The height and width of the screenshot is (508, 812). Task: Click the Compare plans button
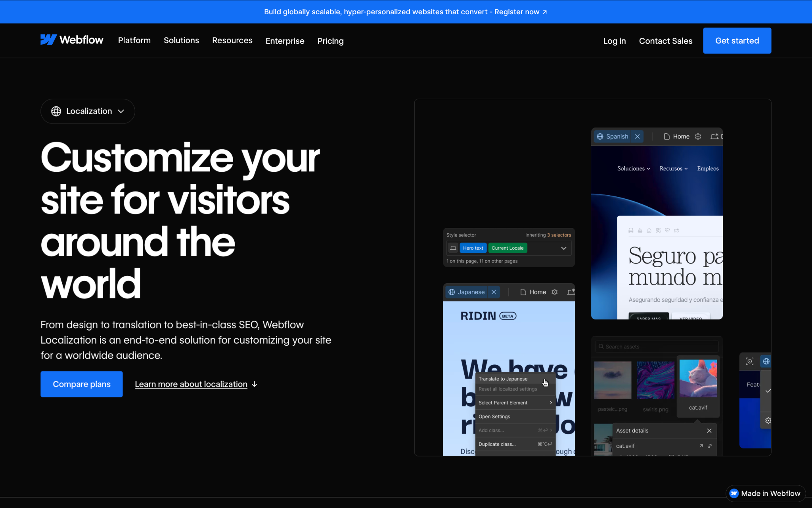point(82,384)
